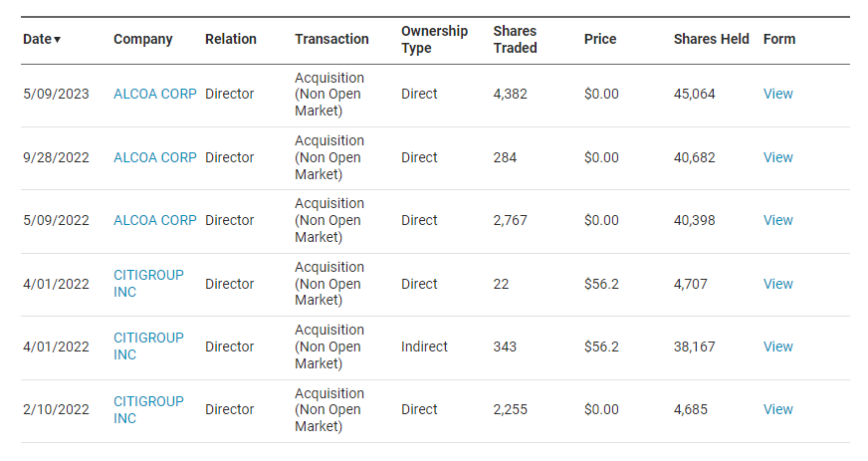868x461 pixels.
Task: Open CITIGROUP INC link with 22 shares
Action: [x=148, y=284]
